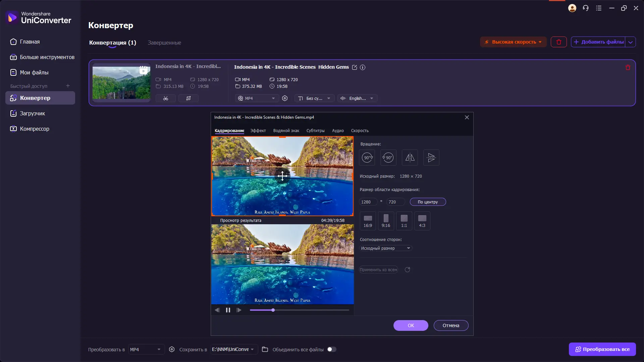
Task: Flip video vertically
Action: (431, 158)
